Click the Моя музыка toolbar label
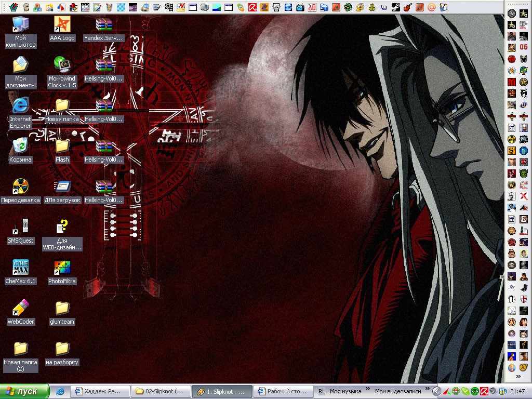Screen dimensions: 532x399 tap(345, 392)
